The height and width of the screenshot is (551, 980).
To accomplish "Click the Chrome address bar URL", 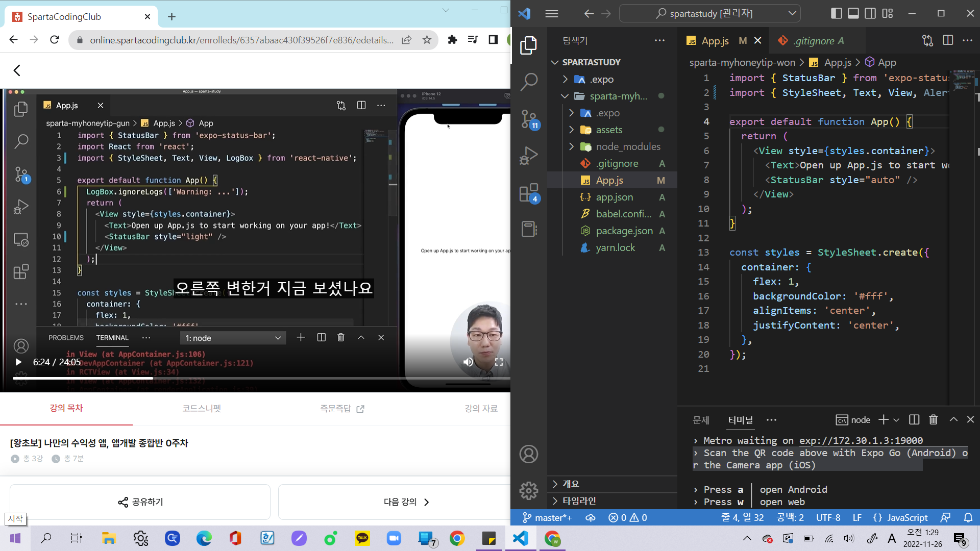I will pos(241,40).
